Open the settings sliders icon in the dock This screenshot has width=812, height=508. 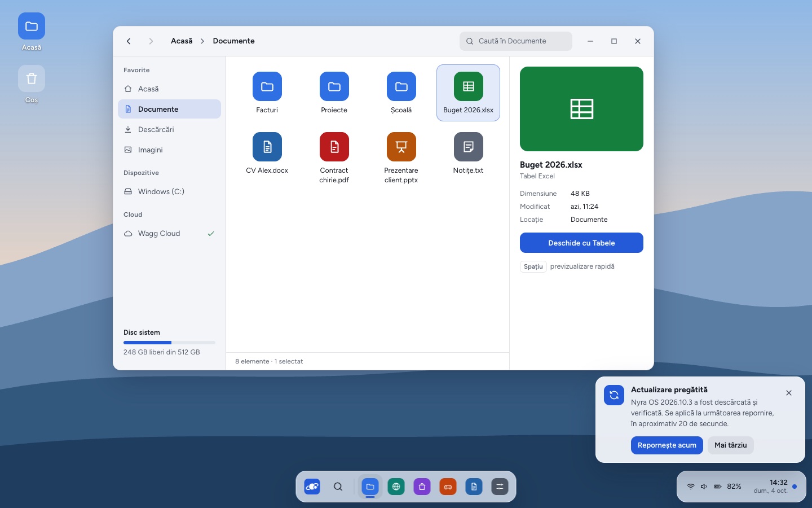500,487
